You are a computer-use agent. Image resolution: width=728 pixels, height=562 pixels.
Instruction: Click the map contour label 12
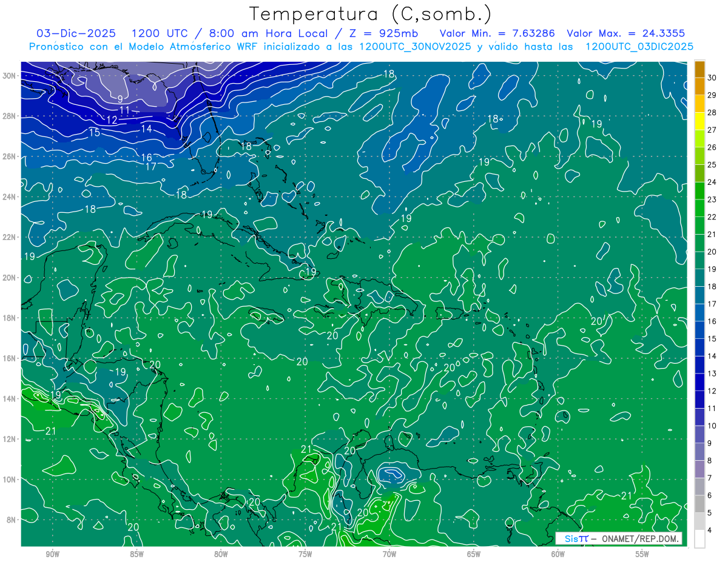coord(112,120)
